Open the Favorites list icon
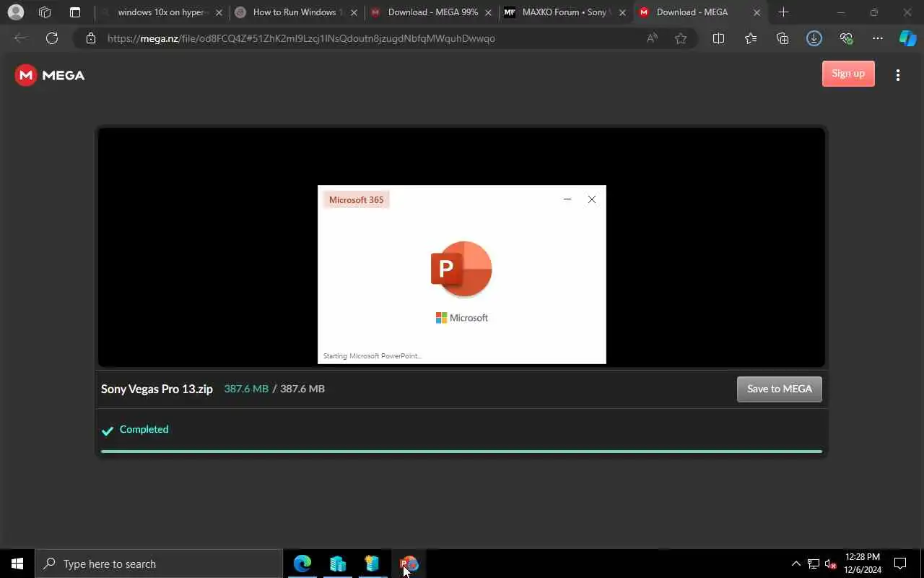 point(751,38)
